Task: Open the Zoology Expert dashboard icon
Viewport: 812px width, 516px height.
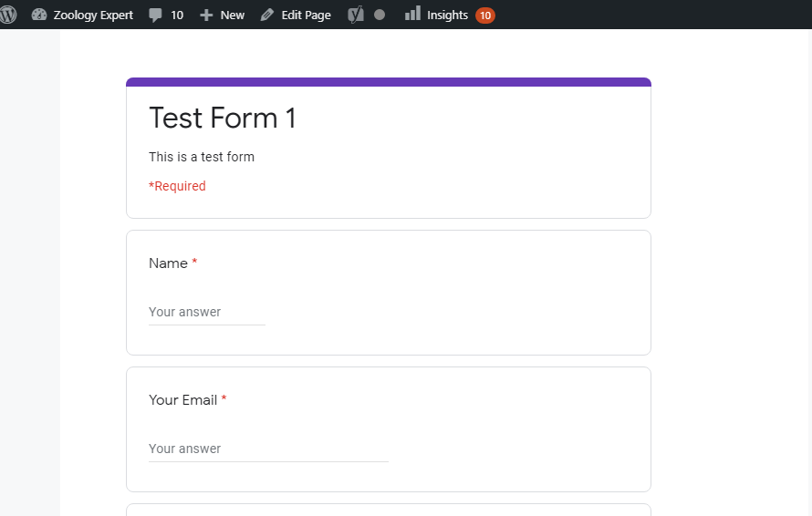Action: click(x=39, y=15)
